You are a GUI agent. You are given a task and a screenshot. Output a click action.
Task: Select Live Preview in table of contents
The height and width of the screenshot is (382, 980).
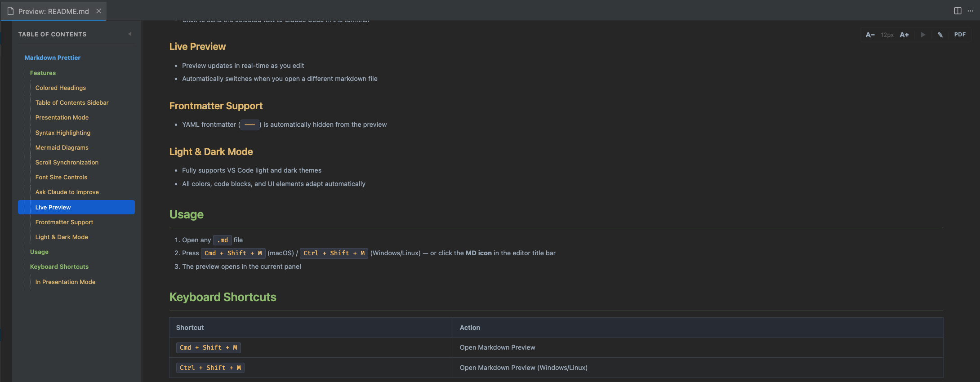click(x=53, y=207)
